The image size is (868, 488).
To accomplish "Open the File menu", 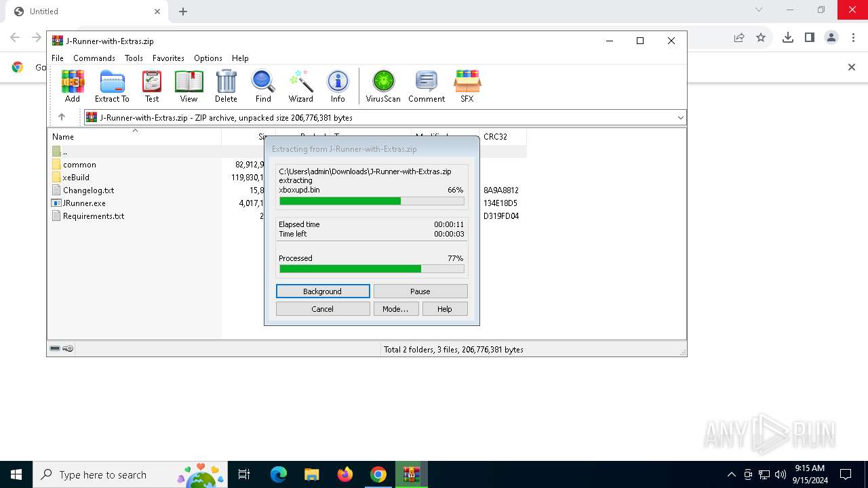I will click(58, 58).
